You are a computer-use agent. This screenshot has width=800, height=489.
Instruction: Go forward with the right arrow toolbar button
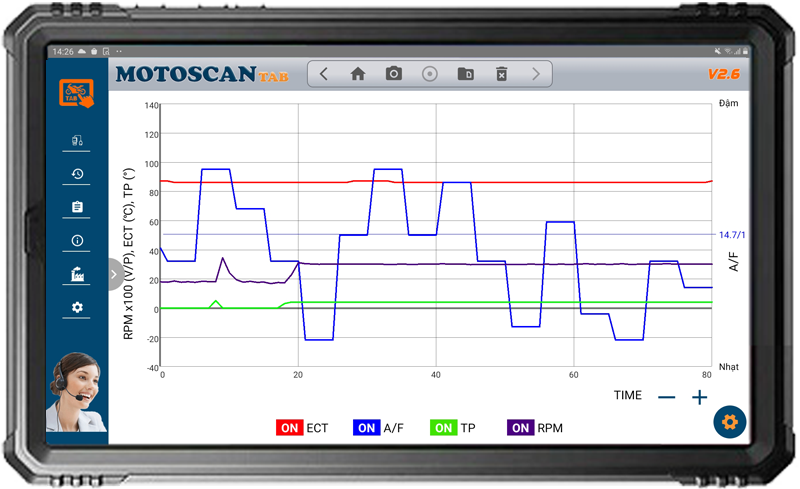pyautogui.click(x=536, y=74)
